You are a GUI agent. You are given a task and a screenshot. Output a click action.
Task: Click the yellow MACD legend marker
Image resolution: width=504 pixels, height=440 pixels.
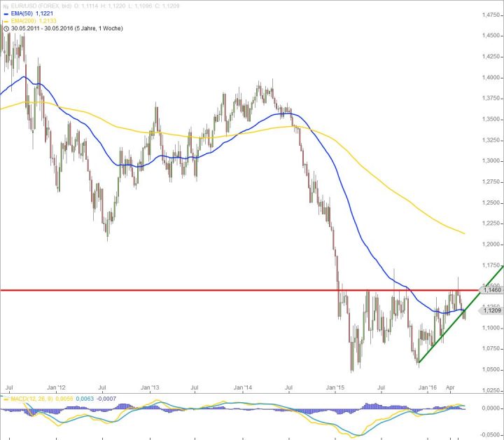(6, 399)
